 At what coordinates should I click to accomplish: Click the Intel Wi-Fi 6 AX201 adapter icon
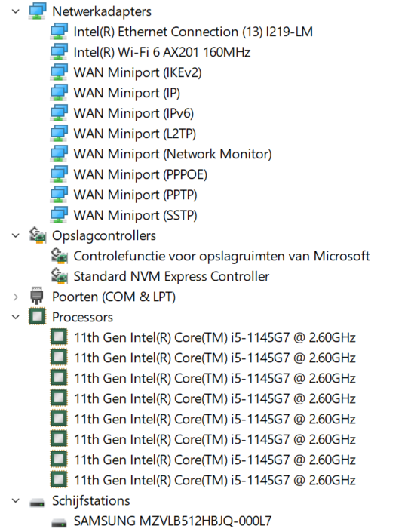pyautogui.click(x=59, y=52)
